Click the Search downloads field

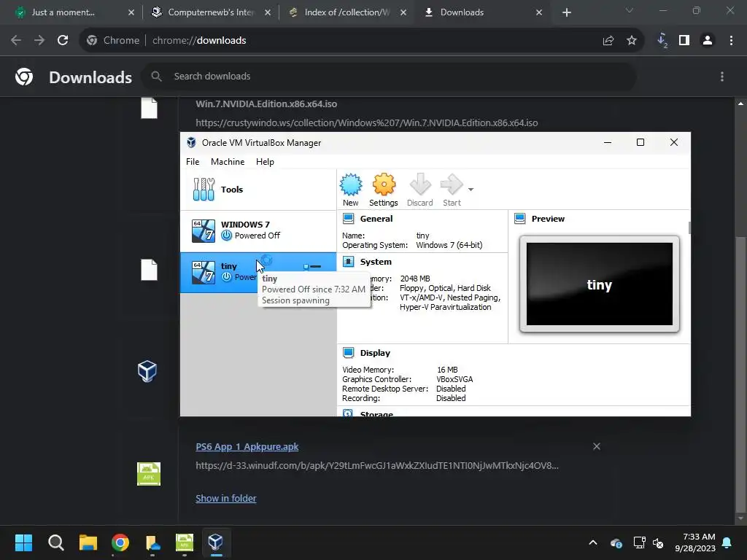[390, 76]
